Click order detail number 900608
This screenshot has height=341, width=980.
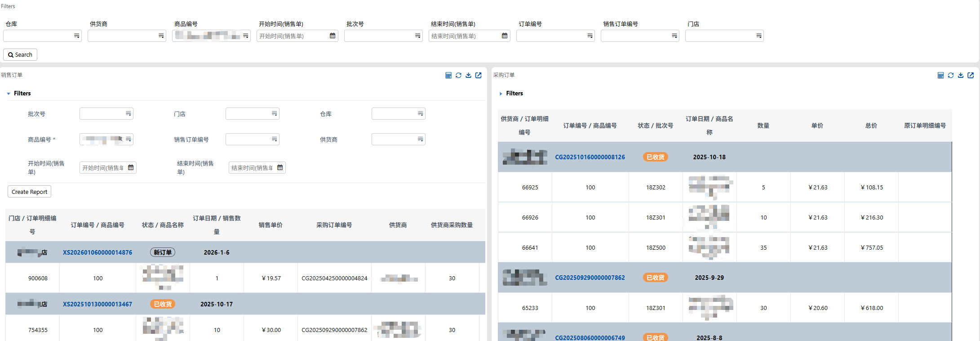pyautogui.click(x=38, y=278)
